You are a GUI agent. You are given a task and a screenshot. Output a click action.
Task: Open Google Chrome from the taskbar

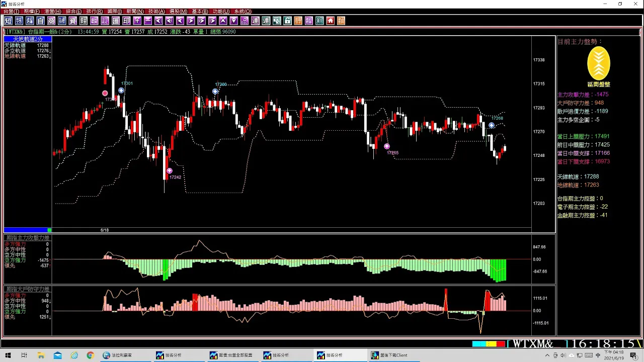(x=90, y=355)
